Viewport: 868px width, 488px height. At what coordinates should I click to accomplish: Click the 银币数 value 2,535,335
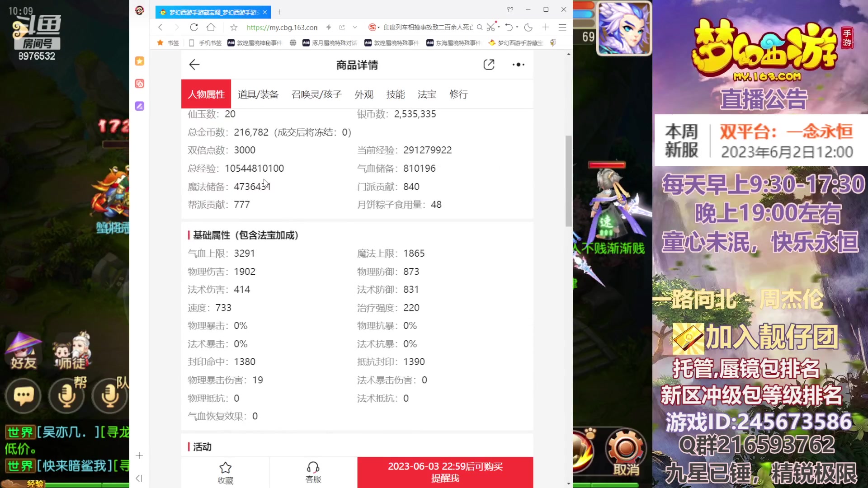point(415,114)
